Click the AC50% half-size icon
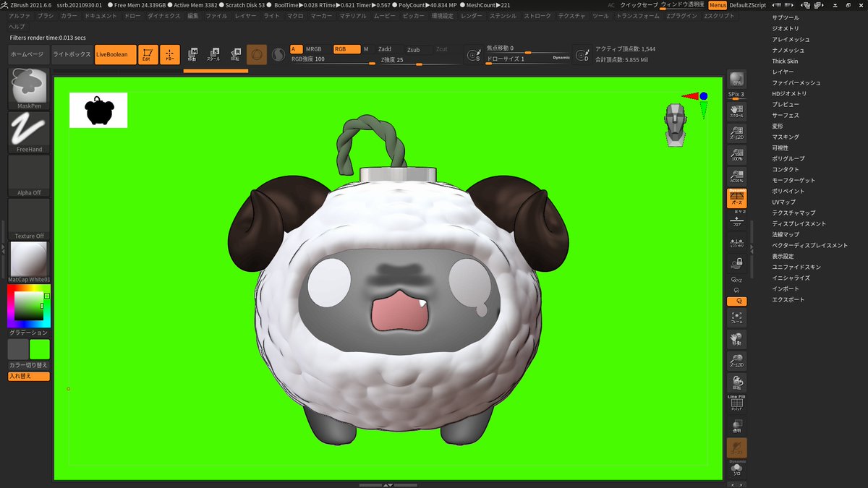 737,176
